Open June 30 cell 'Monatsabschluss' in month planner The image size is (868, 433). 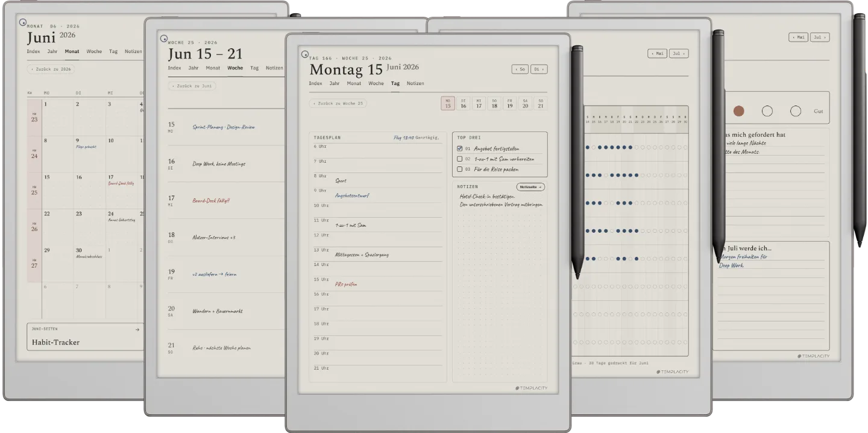(90, 264)
